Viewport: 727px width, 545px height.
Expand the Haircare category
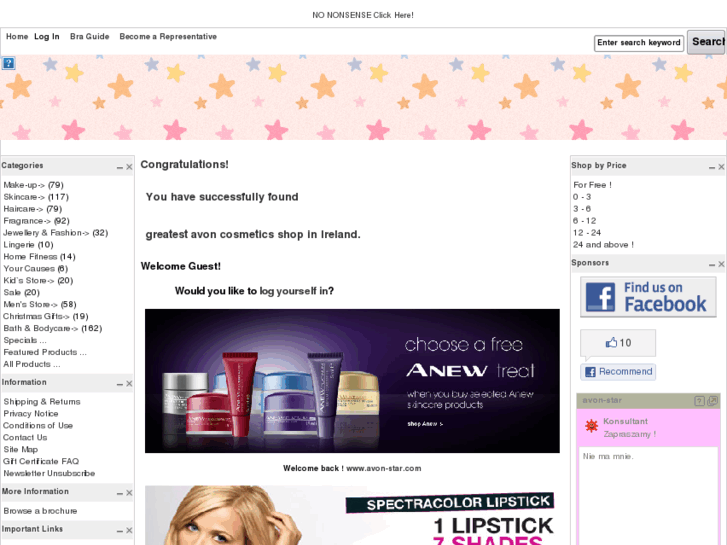point(23,209)
